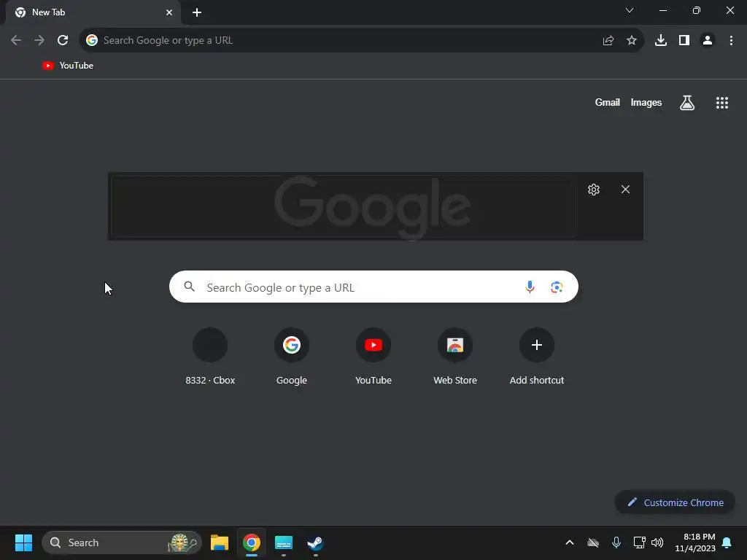
Task: Open the Google apps grid
Action: pos(722,102)
